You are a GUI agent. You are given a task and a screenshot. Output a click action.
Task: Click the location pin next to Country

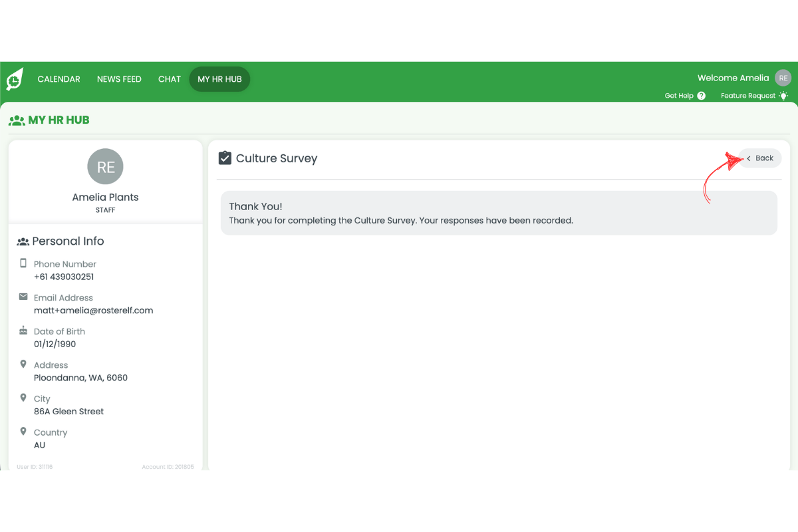[23, 432]
